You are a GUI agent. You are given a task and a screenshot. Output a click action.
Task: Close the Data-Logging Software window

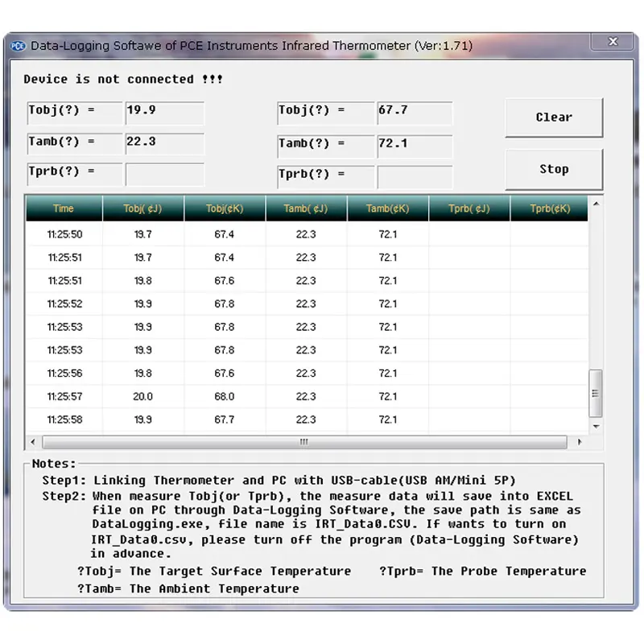click(x=613, y=42)
